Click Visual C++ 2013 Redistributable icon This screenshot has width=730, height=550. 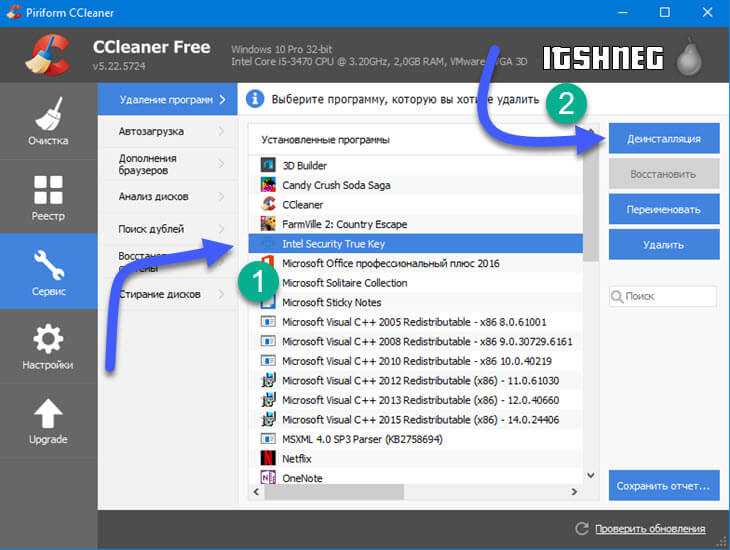268,400
